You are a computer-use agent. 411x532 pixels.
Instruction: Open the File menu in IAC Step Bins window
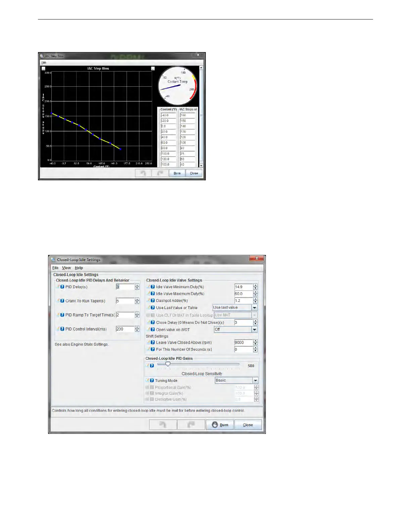click(44, 63)
